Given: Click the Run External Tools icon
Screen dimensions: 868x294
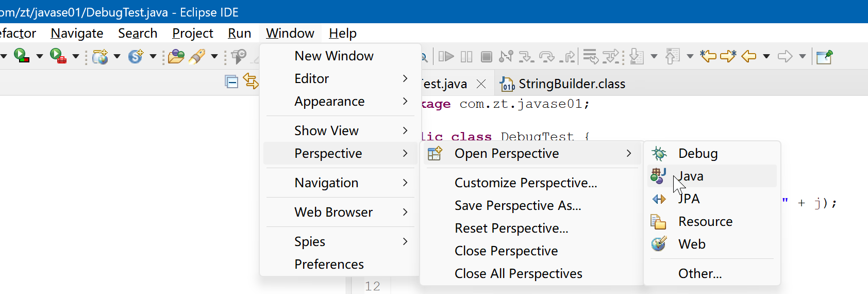Looking at the screenshot, I should coord(57,56).
